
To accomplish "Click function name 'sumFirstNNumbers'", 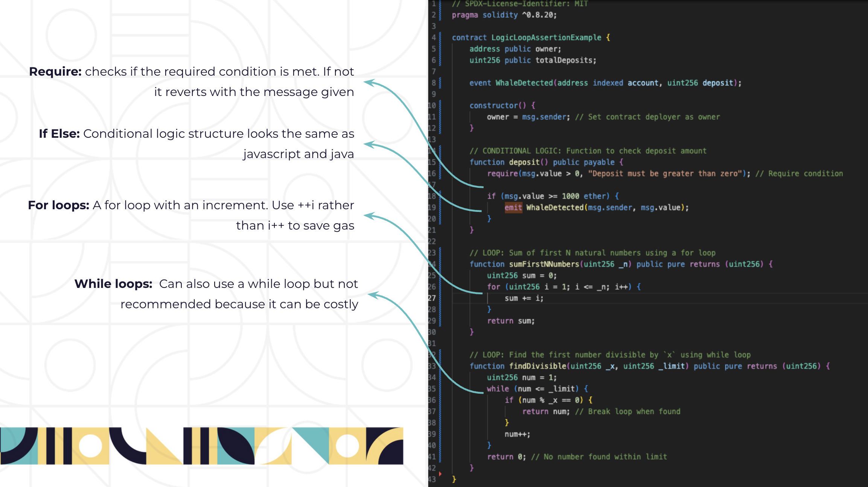I will [x=544, y=264].
